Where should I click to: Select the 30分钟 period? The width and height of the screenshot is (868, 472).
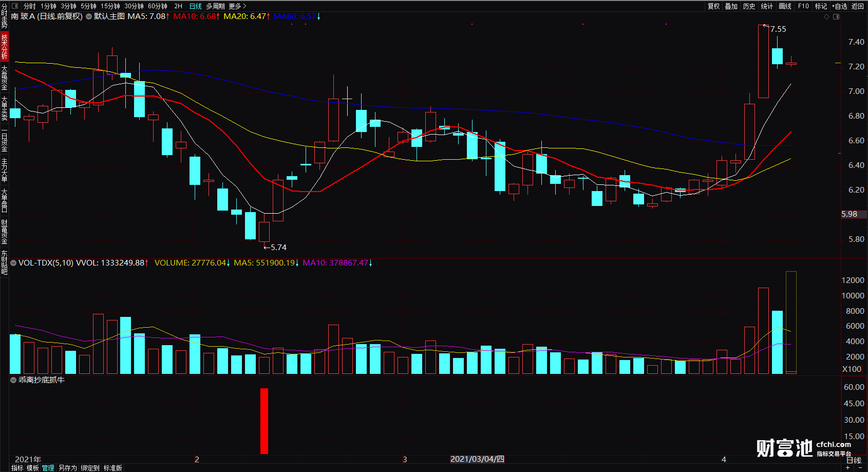[134, 6]
